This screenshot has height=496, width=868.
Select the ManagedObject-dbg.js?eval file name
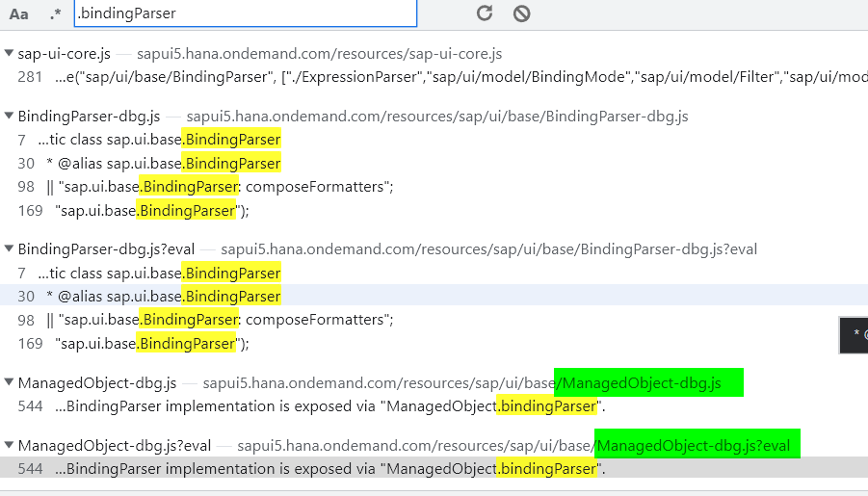coord(115,446)
